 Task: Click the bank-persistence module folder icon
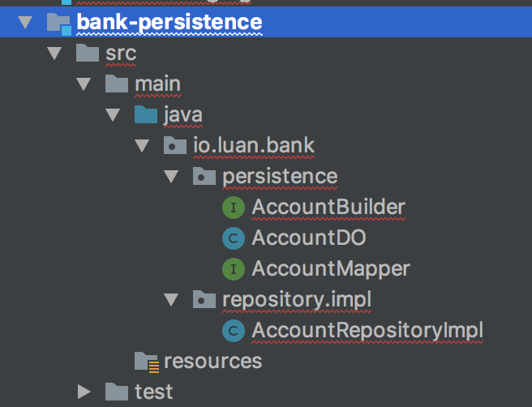point(59,24)
